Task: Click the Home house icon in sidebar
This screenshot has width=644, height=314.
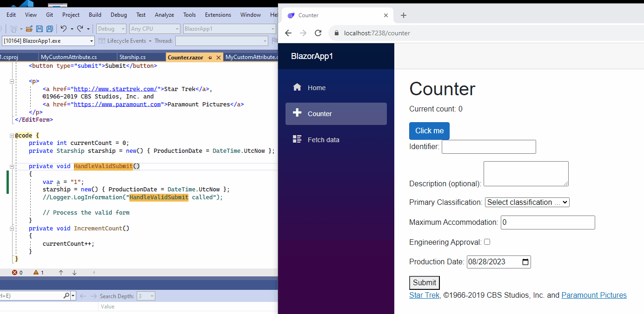Action: point(297,87)
